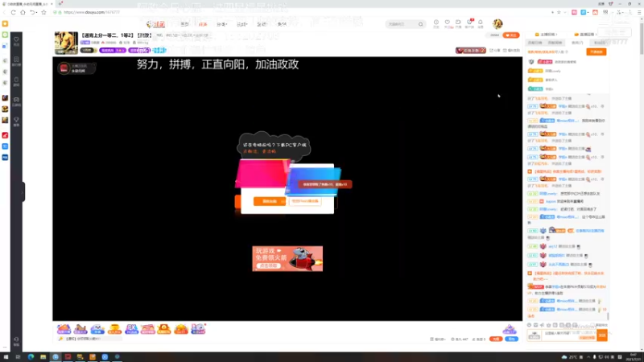Click the first gift icon in gift bar

pyautogui.click(x=64, y=329)
